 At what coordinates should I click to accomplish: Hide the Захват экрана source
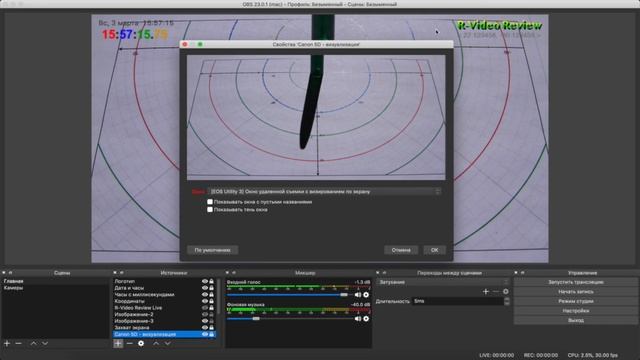point(205,327)
